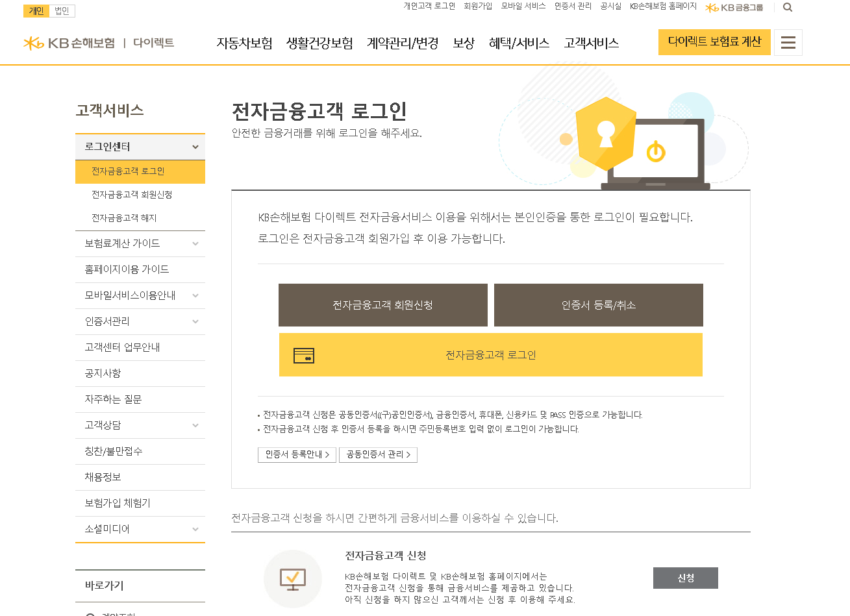The width and height of the screenshot is (850, 616).
Task: Click the yellow 전자금융고객 로그인 button
Action: [491, 355]
